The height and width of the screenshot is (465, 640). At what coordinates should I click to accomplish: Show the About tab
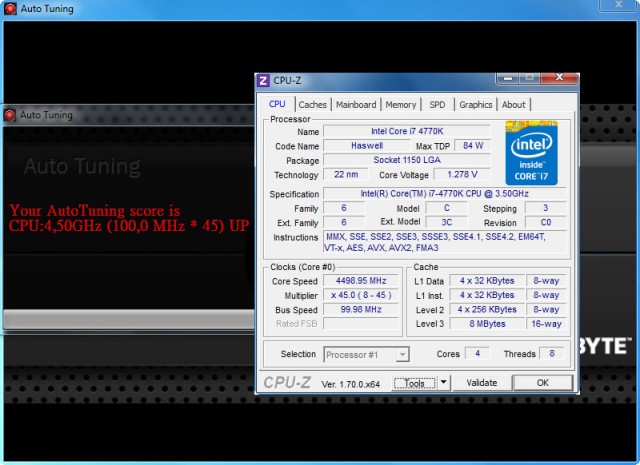click(x=513, y=105)
